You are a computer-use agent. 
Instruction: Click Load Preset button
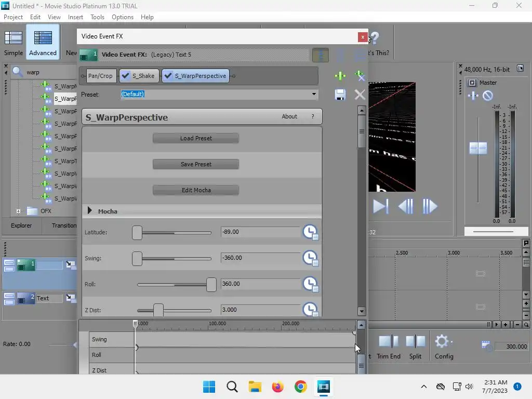click(196, 138)
